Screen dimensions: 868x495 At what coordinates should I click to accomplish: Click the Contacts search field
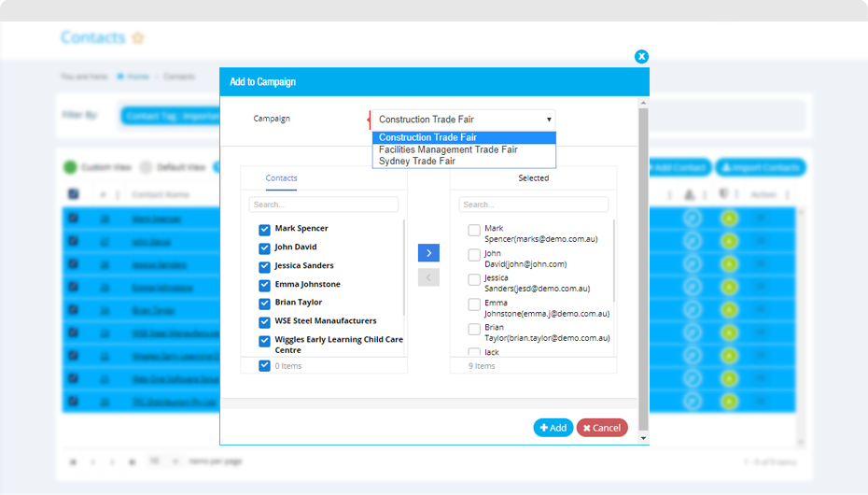click(x=323, y=205)
